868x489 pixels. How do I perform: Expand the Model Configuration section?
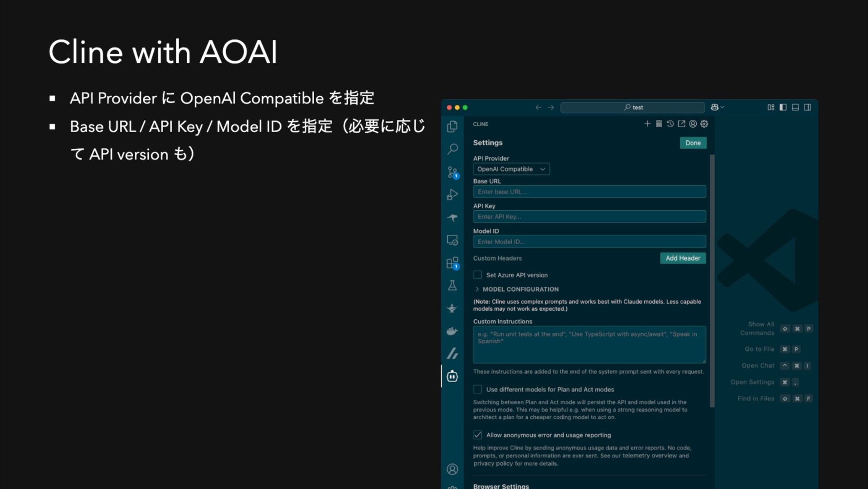(520, 289)
